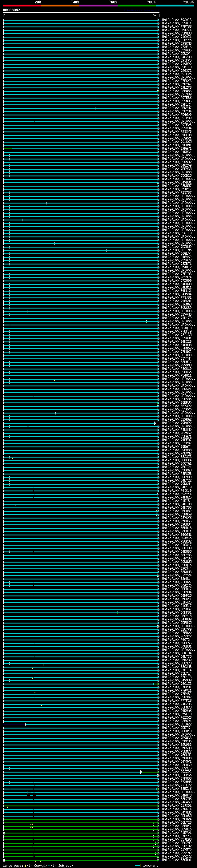
Task: Select hit UniRef100_B2M1Y5
Action: tap(176, 40)
